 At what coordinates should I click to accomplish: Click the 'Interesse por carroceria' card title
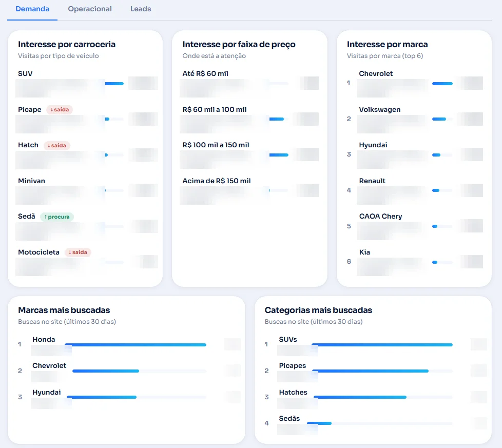67,44
